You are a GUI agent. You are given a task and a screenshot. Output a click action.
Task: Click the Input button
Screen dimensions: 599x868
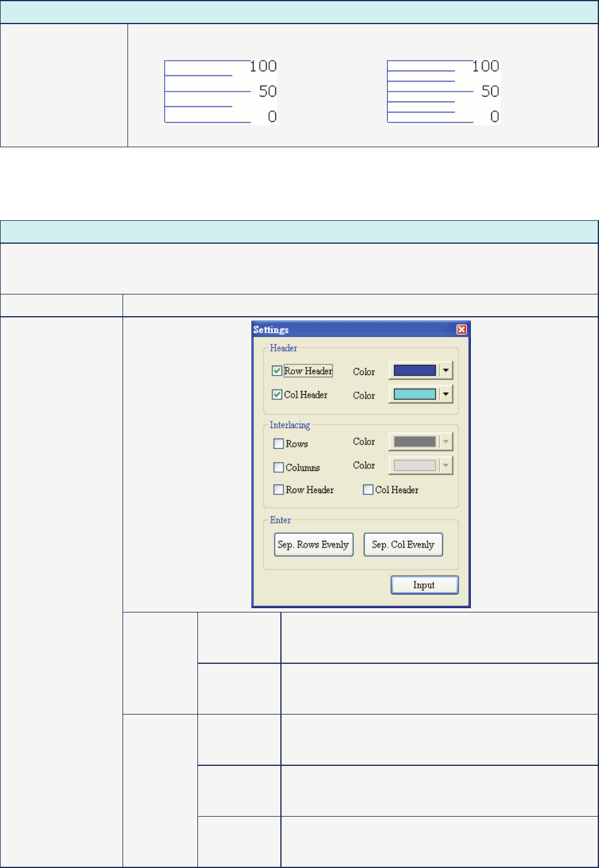coord(424,585)
